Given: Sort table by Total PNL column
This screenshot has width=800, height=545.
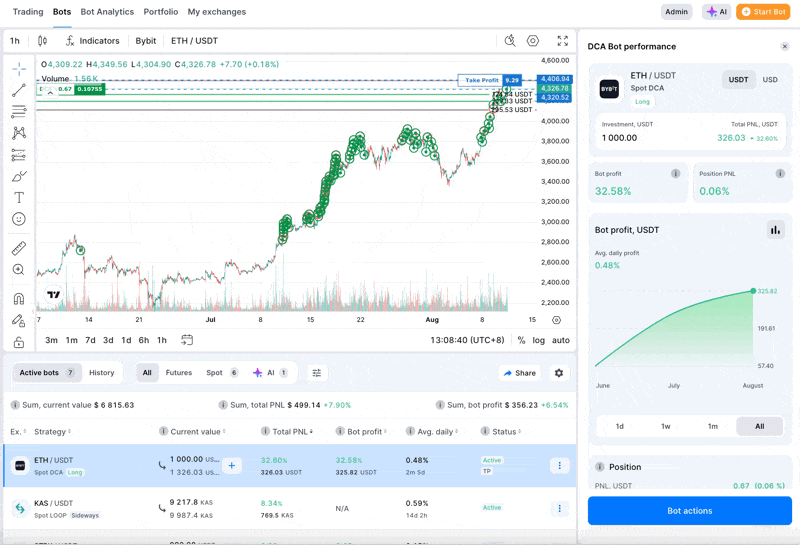Looking at the screenshot, I should pos(287,432).
